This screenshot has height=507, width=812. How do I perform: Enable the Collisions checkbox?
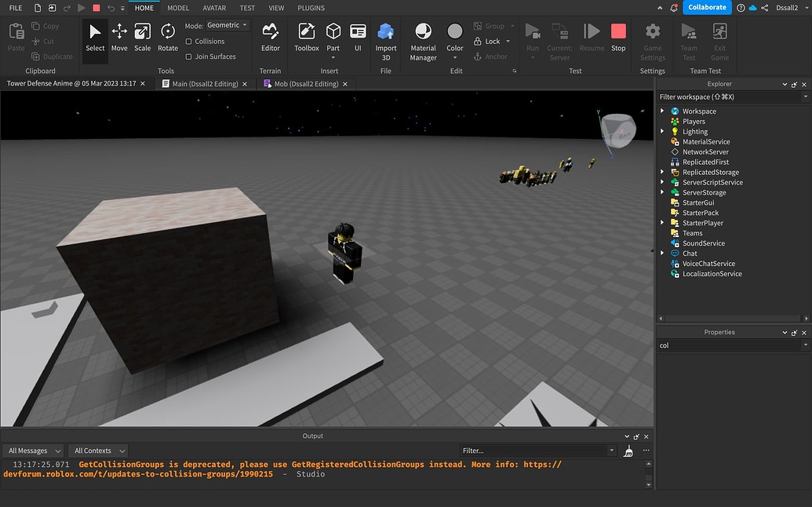pyautogui.click(x=188, y=42)
